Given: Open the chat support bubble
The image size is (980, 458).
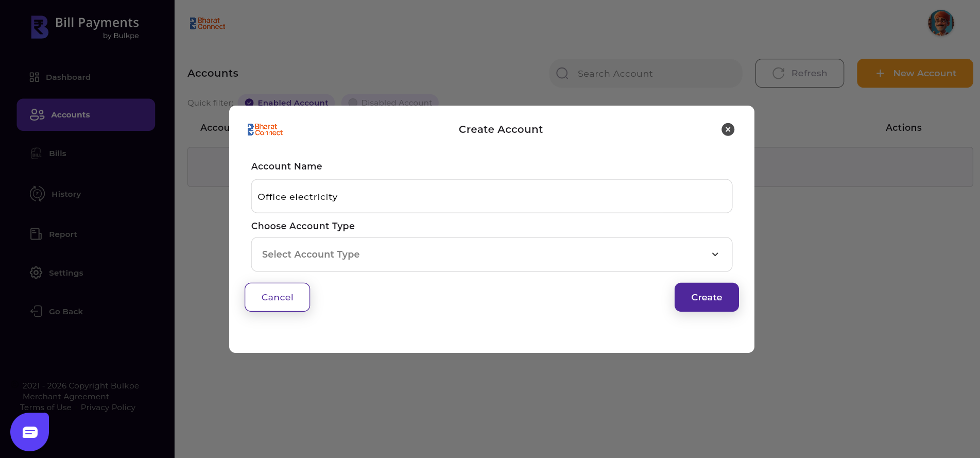Looking at the screenshot, I should pyautogui.click(x=30, y=432).
